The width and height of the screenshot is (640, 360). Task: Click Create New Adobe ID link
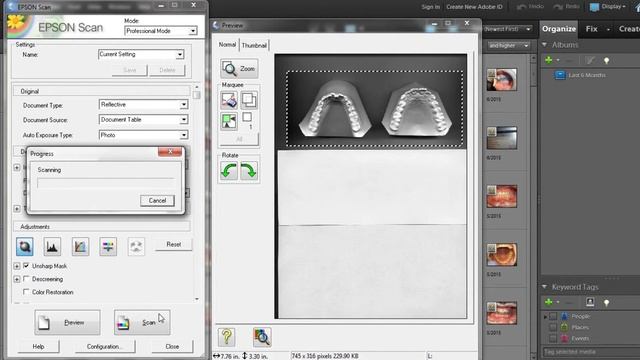click(x=474, y=7)
